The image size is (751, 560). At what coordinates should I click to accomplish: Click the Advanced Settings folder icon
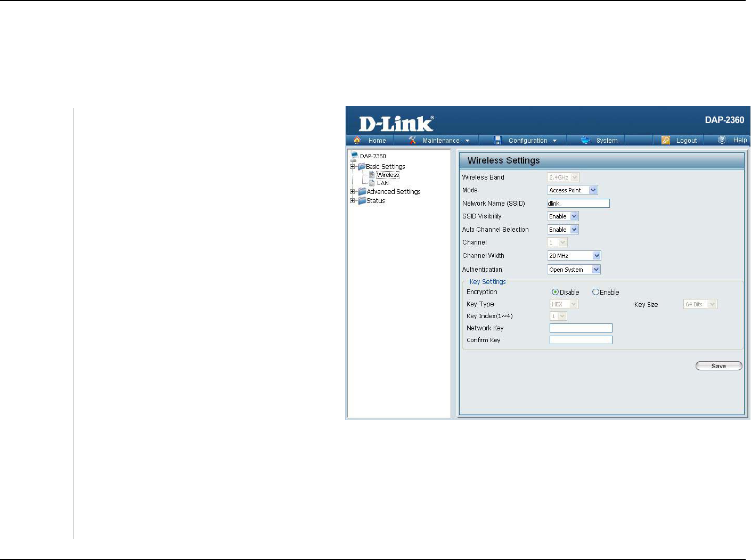362,191
